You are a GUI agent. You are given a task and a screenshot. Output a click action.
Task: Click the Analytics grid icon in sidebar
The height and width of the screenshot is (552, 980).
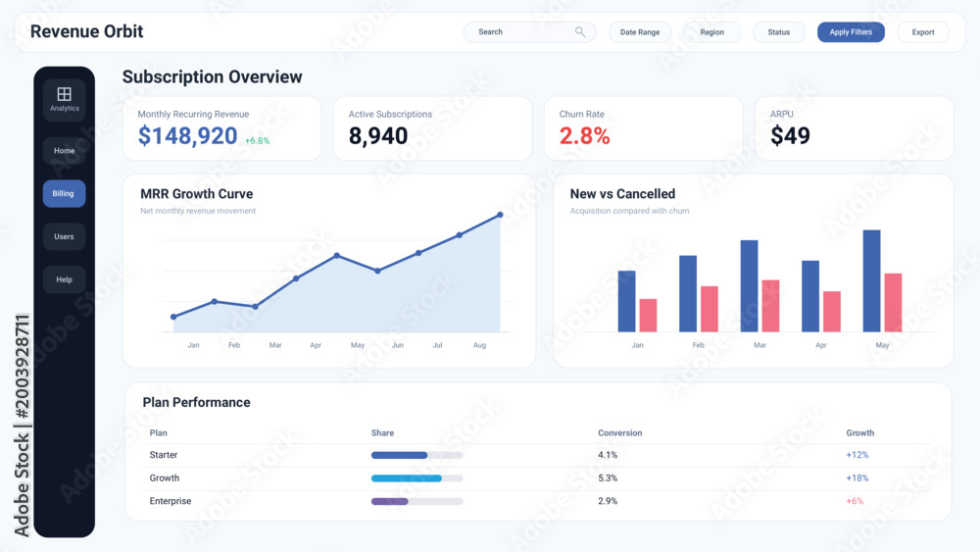(65, 94)
